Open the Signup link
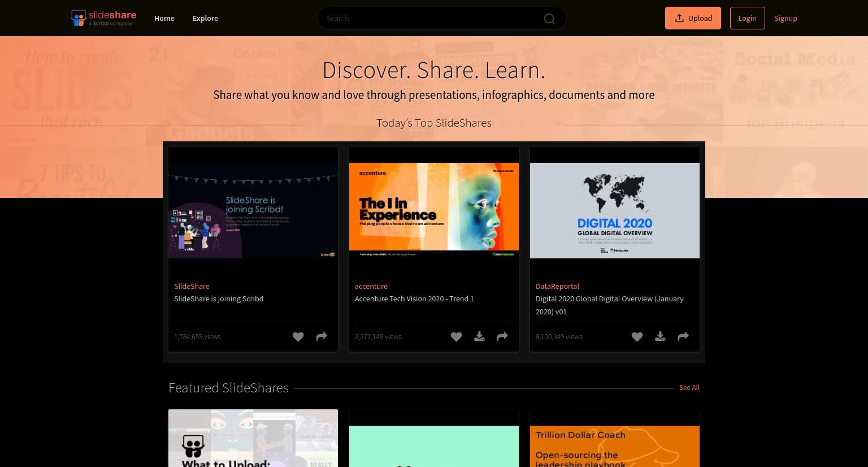This screenshot has height=467, width=868. pyautogui.click(x=785, y=18)
